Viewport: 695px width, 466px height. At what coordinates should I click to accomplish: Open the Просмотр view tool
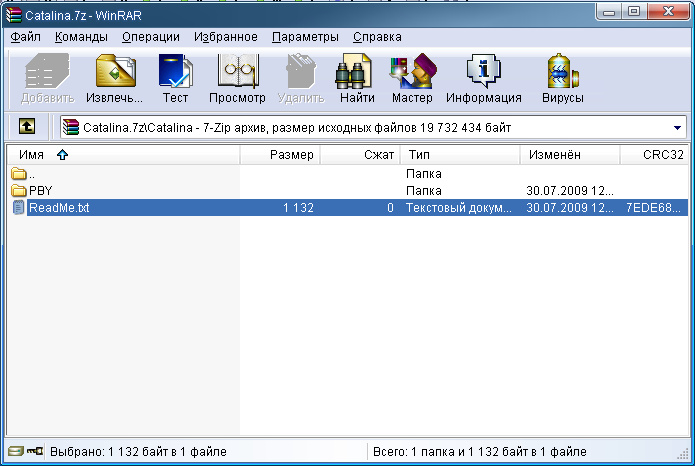tap(238, 78)
